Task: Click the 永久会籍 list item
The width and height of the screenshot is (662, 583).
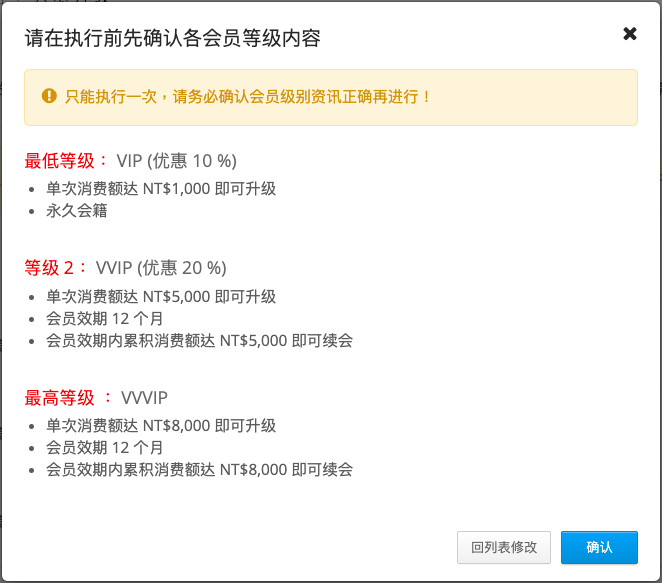Action: (x=76, y=210)
